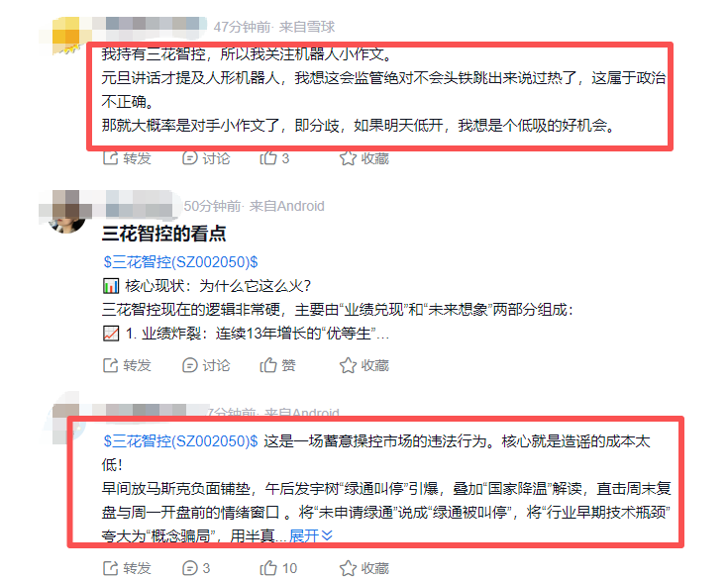Open the 三花智控的看点 post title
The height and width of the screenshot is (579, 728).
pyautogui.click(x=163, y=234)
